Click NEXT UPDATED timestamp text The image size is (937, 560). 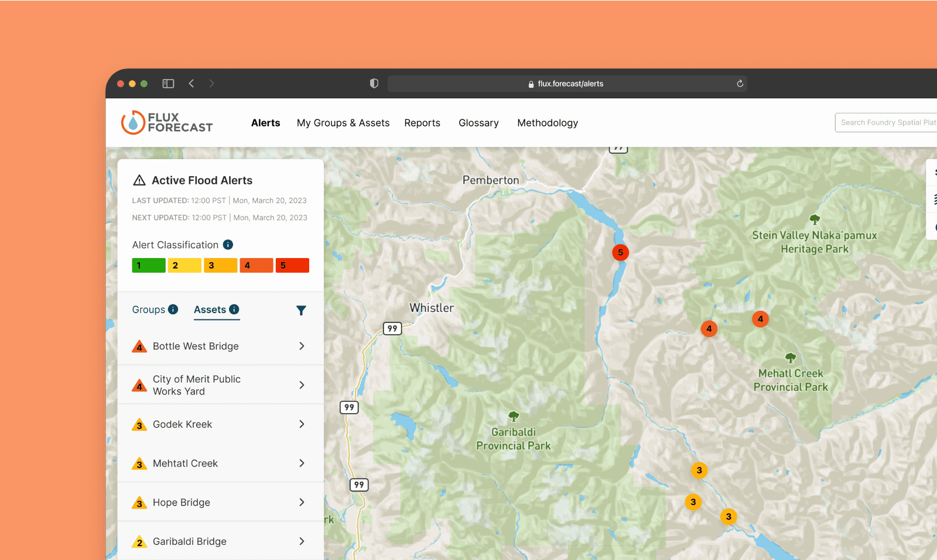tap(220, 218)
